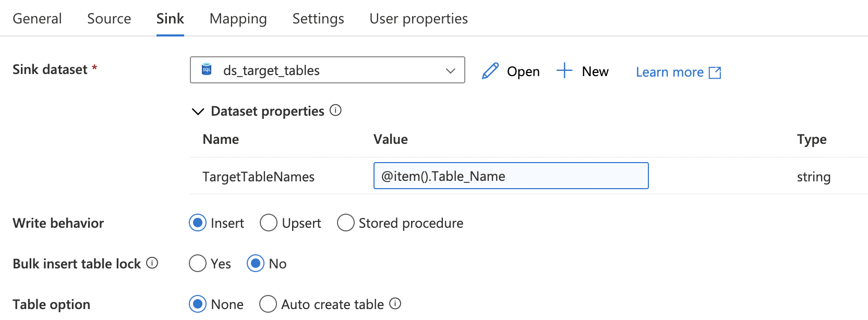Screen dimensions: 868x320
Task: Enable bulk insert table lock with Yes
Action: [x=198, y=264]
